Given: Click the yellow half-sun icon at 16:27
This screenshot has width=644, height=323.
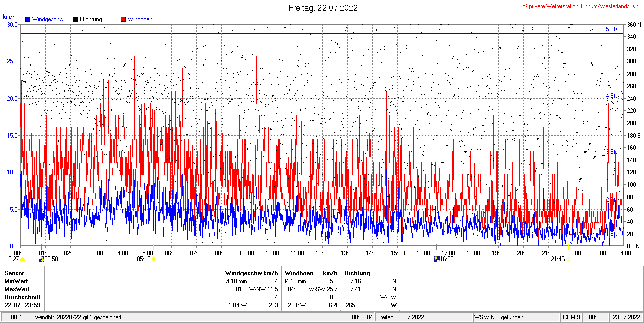Looking at the screenshot, I should coord(22,259).
